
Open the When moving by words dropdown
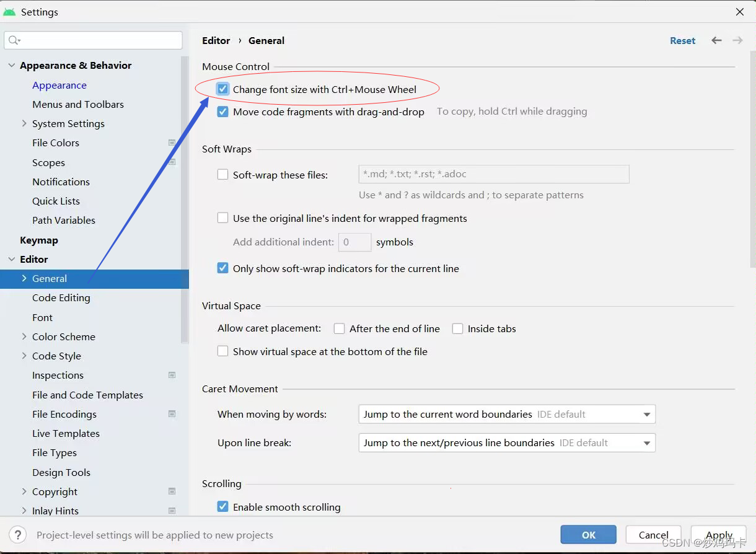(507, 414)
